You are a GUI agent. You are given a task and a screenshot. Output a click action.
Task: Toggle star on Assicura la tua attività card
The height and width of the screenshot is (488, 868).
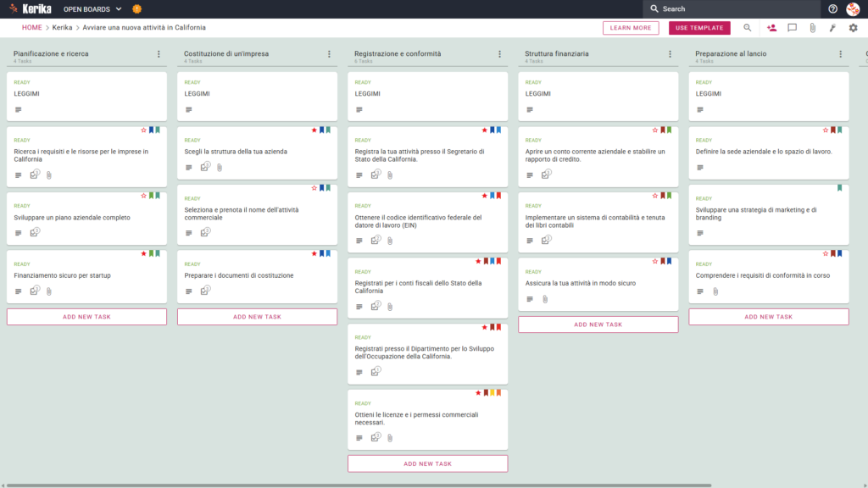click(655, 261)
